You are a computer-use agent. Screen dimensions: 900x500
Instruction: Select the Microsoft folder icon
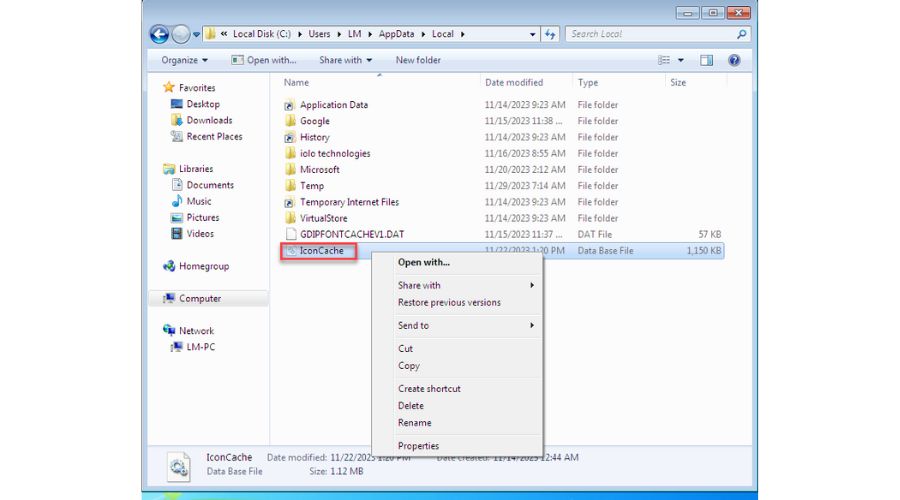click(x=290, y=169)
